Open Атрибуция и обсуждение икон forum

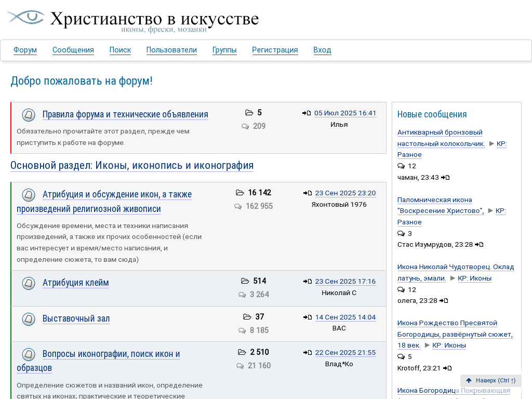pos(117,195)
